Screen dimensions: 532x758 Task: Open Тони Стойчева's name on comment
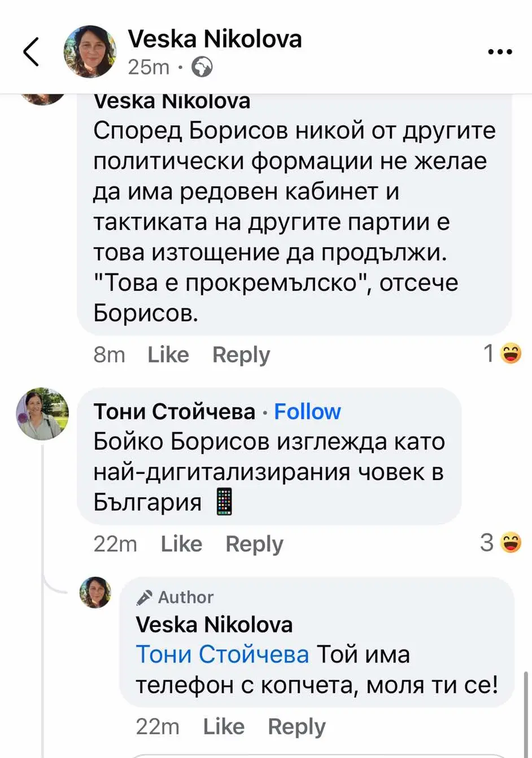coord(175,412)
